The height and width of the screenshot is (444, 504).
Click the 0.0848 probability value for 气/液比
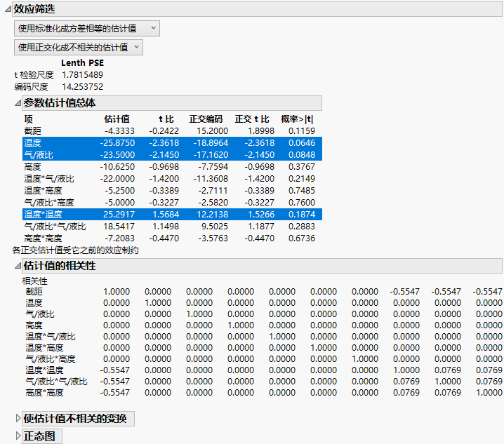pos(302,154)
